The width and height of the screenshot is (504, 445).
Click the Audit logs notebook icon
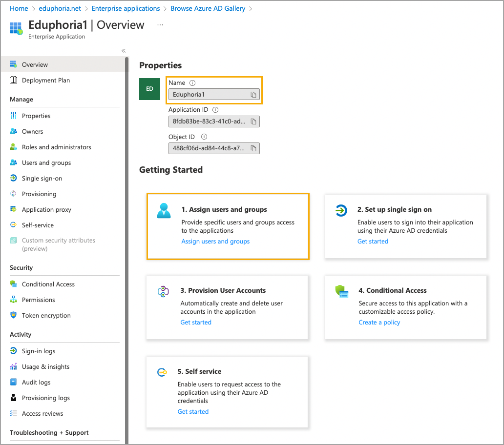pyautogui.click(x=13, y=382)
